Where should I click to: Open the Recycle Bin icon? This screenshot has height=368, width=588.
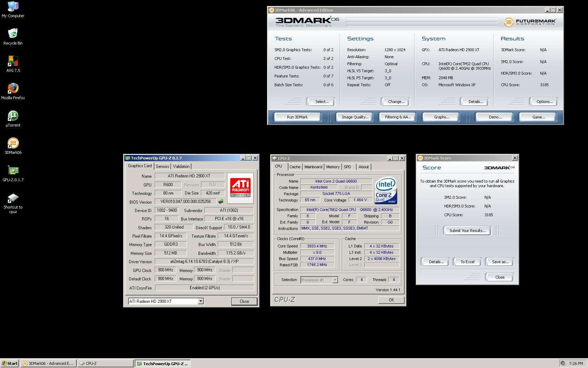pyautogui.click(x=13, y=36)
